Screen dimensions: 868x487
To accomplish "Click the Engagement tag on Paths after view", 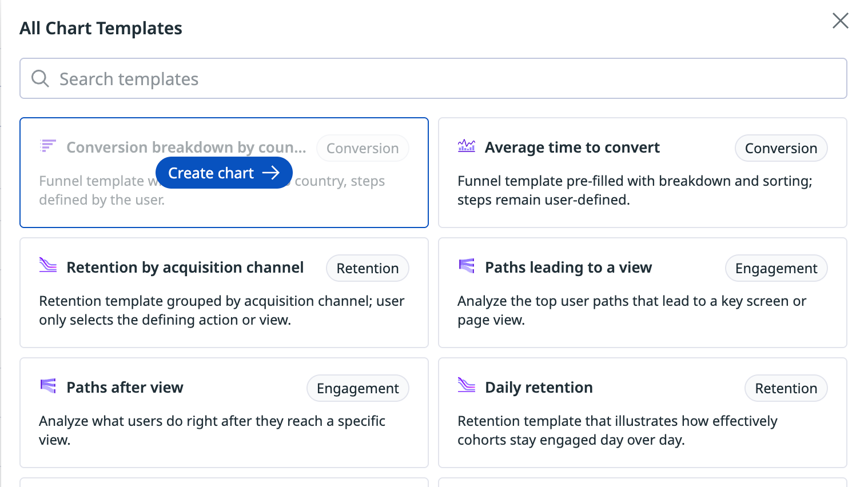I will pos(357,388).
